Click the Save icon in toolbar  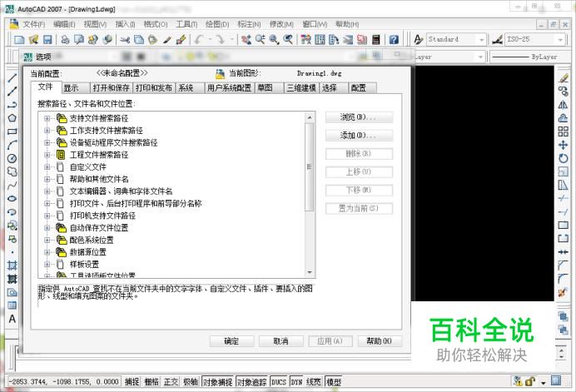click(47, 39)
